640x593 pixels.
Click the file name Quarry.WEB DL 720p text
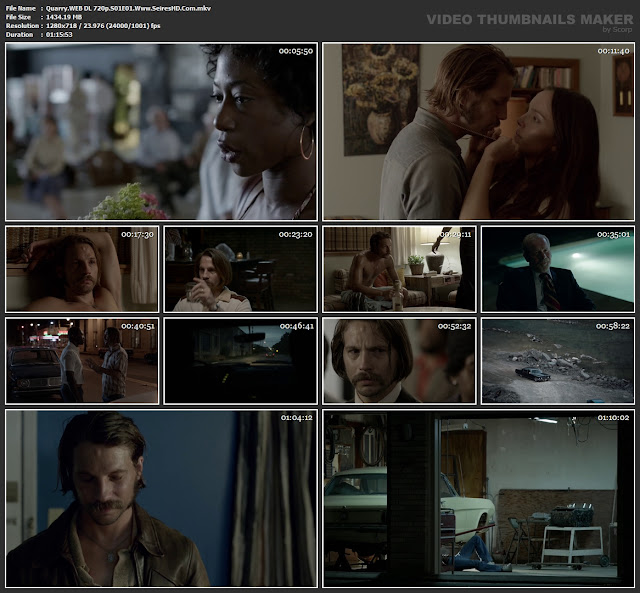(x=128, y=8)
